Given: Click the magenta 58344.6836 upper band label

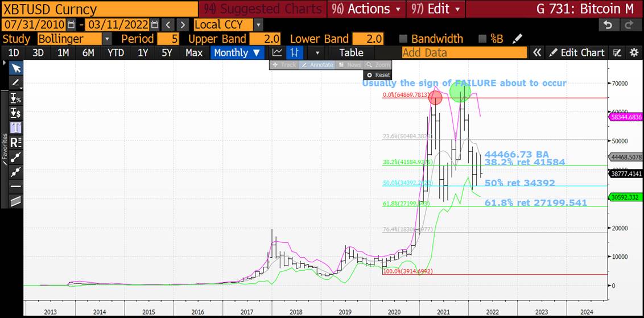Looking at the screenshot, I should pyautogui.click(x=626, y=118).
